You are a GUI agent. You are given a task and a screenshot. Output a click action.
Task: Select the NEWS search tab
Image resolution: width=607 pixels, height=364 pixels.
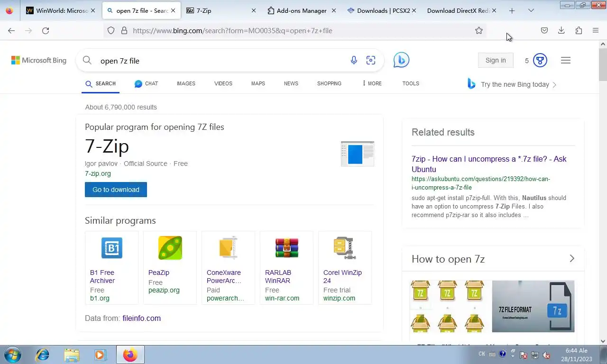point(291,83)
